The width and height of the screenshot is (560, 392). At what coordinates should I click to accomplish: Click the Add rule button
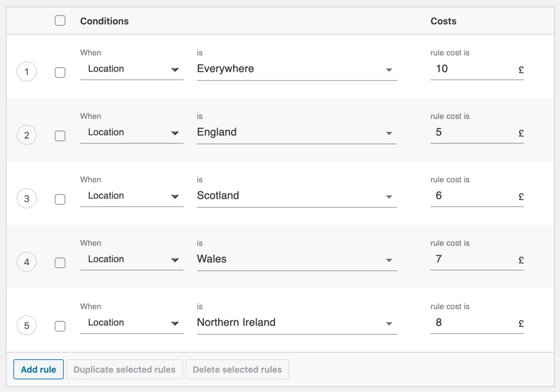(38, 369)
